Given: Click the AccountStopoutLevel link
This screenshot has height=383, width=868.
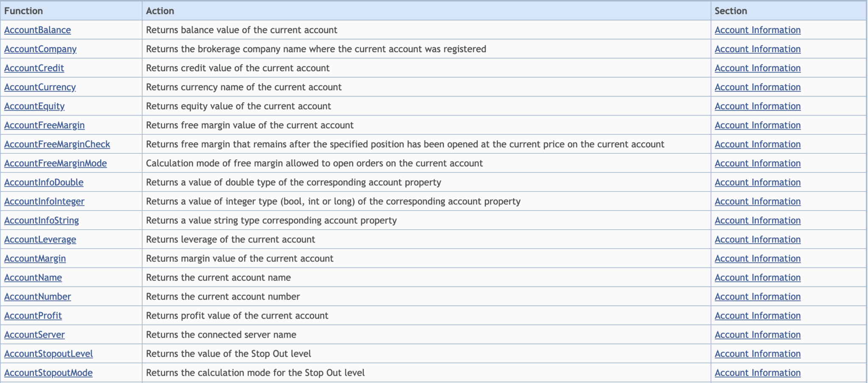Looking at the screenshot, I should [48, 354].
